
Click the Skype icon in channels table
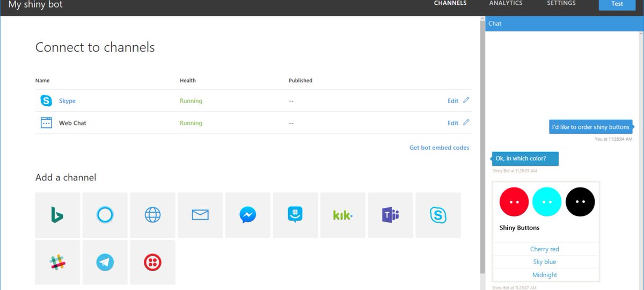coord(46,100)
